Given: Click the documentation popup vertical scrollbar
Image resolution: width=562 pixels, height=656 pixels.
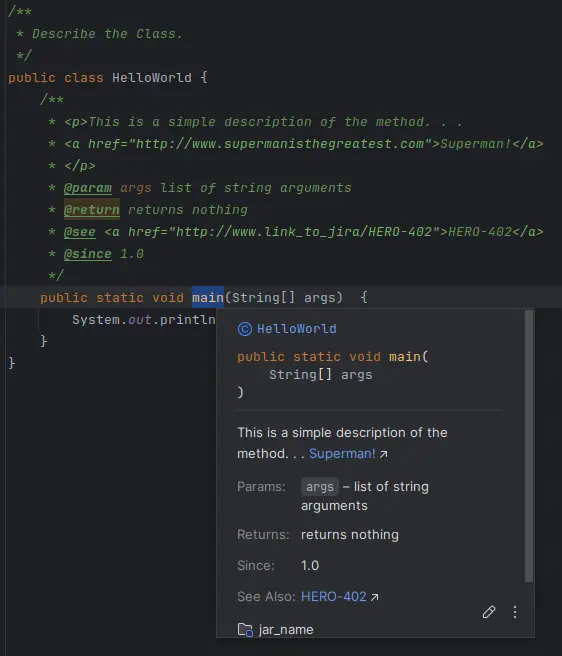Looking at the screenshot, I should 529,446.
